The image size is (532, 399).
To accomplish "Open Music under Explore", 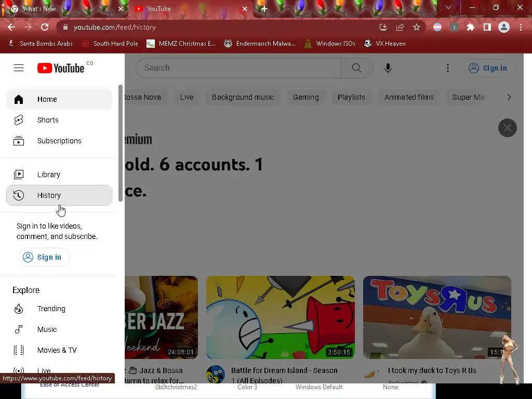I will [59, 329].
